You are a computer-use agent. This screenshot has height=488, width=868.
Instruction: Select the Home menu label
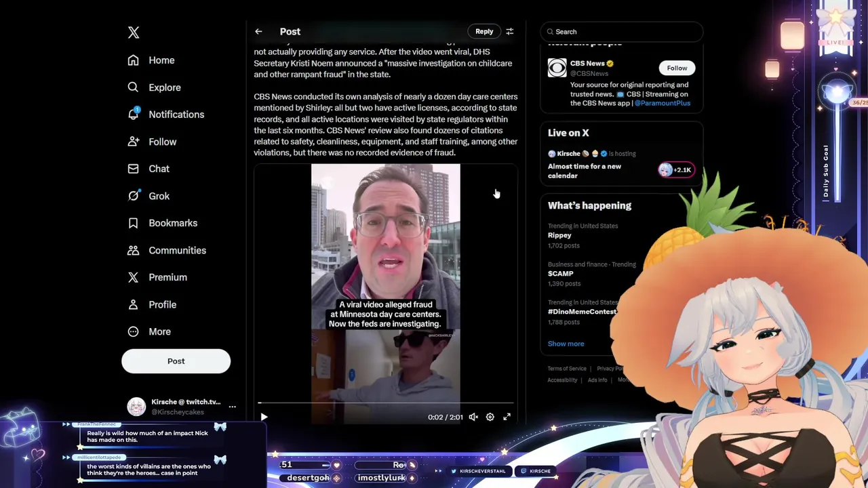click(161, 60)
